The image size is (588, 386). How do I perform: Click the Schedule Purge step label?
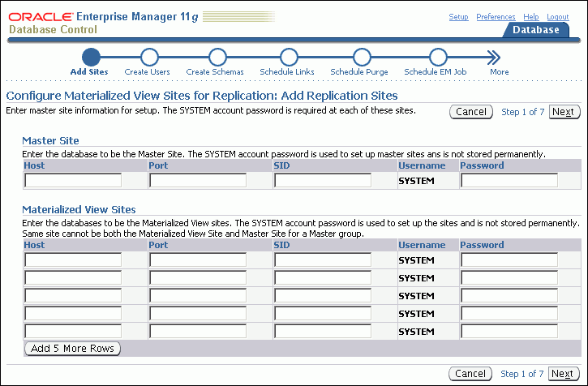tap(358, 71)
